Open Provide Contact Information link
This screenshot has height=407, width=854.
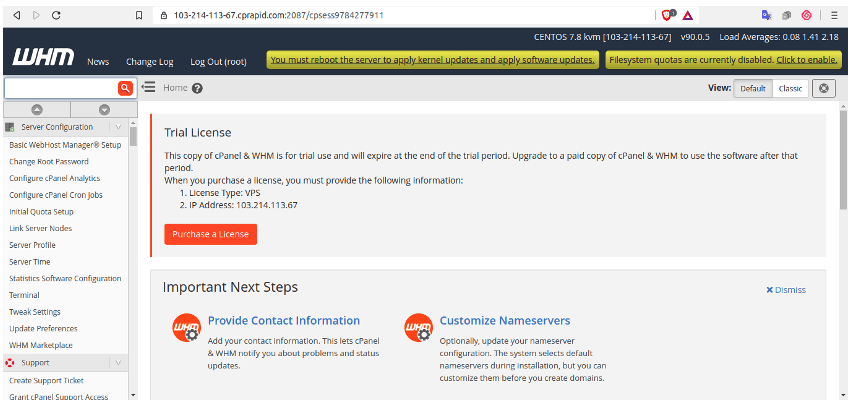284,320
